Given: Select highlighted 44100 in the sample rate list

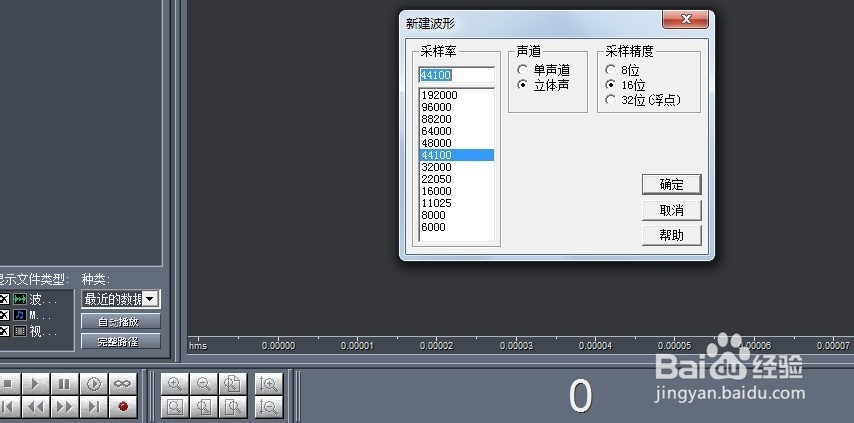Looking at the screenshot, I should pos(457,155).
